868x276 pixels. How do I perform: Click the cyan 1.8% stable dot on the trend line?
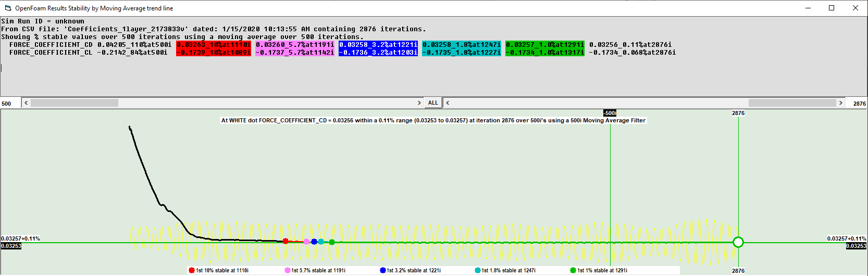click(321, 242)
